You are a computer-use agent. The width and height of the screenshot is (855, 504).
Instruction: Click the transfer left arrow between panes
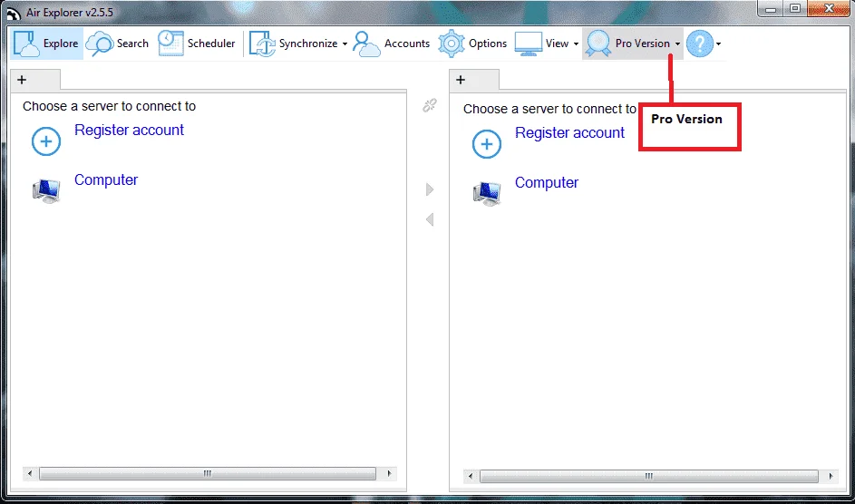coord(430,219)
